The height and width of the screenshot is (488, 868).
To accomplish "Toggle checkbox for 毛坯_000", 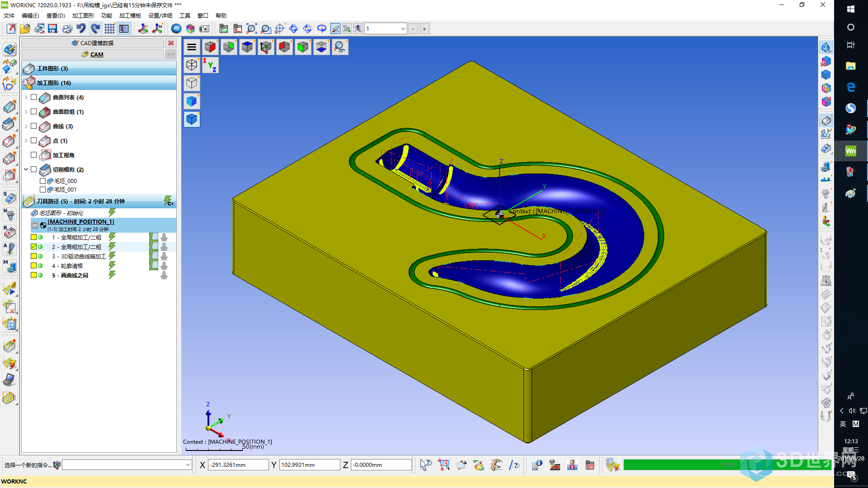I will pos(42,181).
